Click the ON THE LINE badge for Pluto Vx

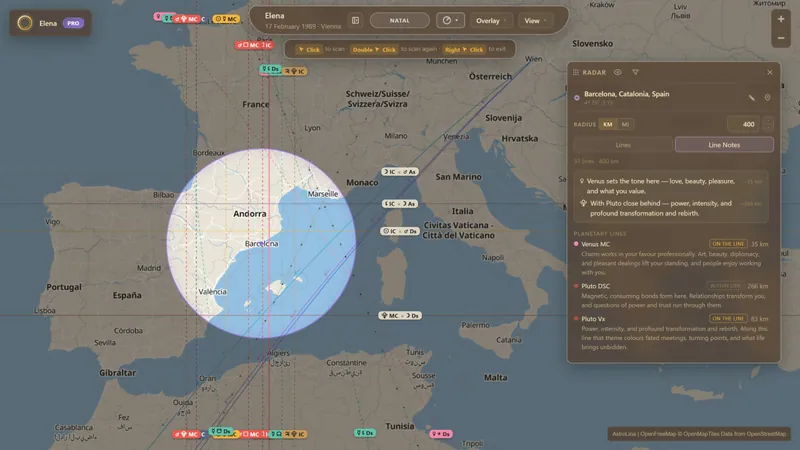click(728, 318)
